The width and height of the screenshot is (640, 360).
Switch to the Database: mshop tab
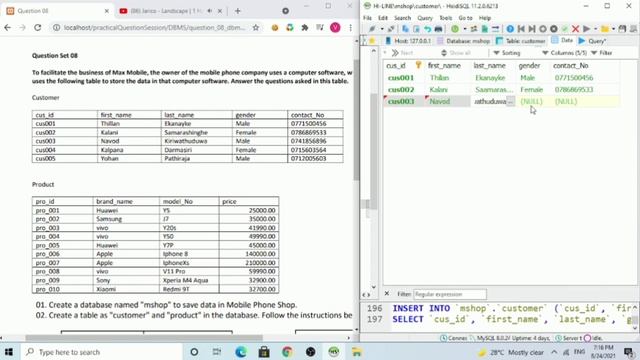point(463,41)
